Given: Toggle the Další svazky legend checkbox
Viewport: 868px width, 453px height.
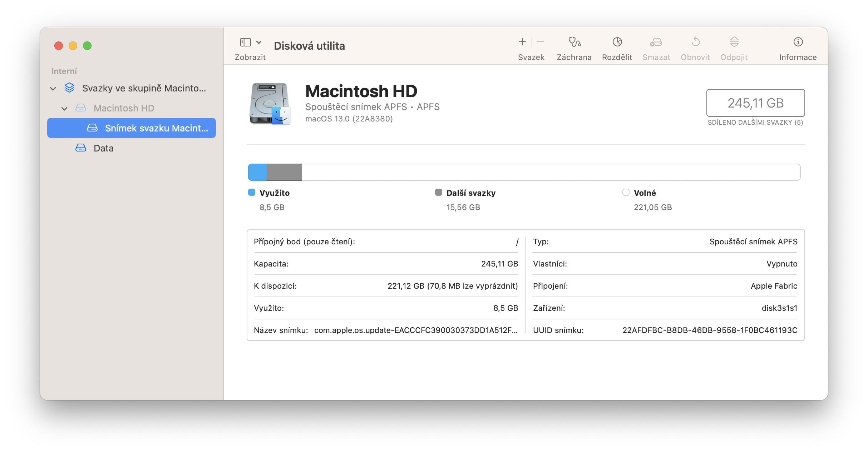Looking at the screenshot, I should pyautogui.click(x=438, y=193).
